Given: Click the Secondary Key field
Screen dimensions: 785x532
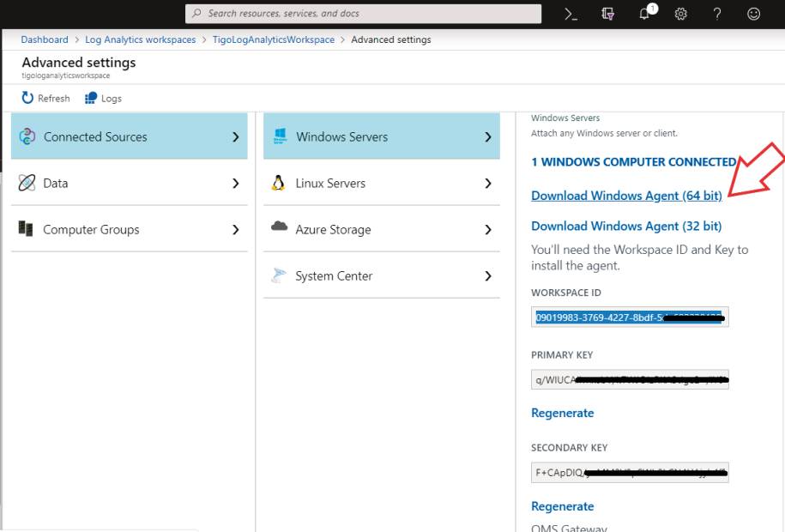Looking at the screenshot, I should pyautogui.click(x=630, y=473).
